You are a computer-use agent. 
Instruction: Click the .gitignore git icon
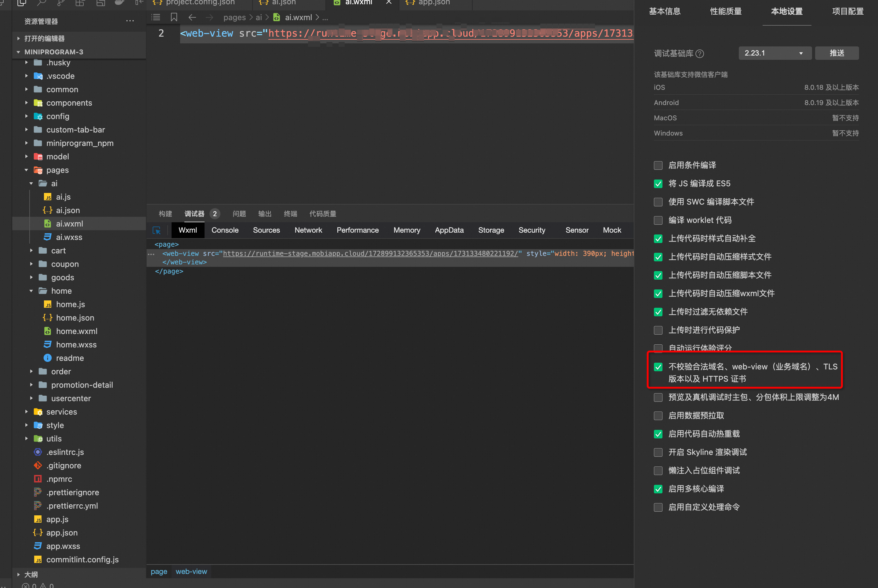click(x=38, y=465)
